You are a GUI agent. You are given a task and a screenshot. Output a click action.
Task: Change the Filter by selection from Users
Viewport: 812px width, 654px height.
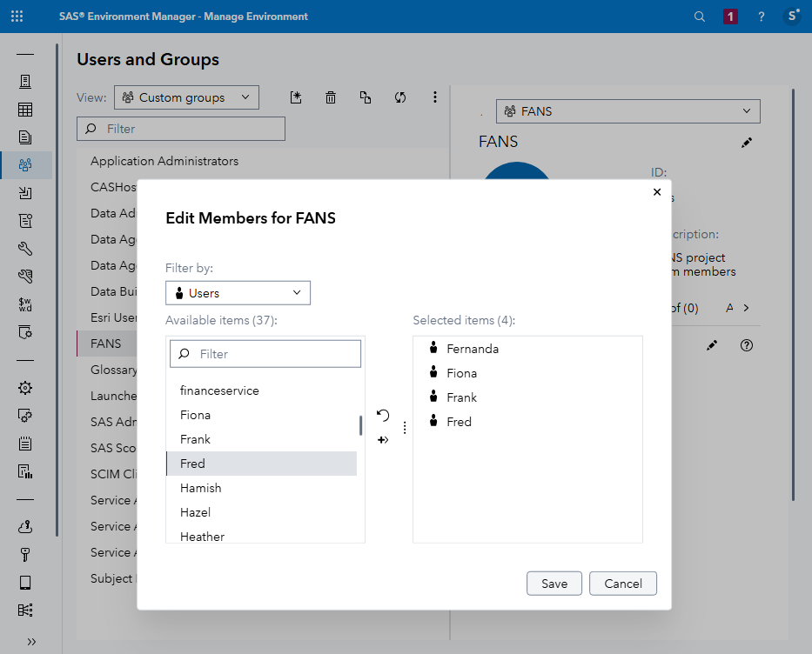tap(238, 293)
